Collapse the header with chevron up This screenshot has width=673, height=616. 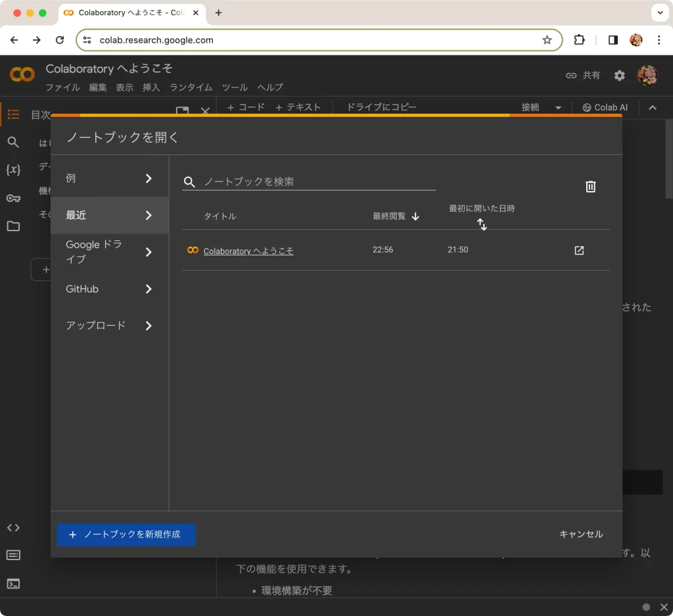(653, 108)
